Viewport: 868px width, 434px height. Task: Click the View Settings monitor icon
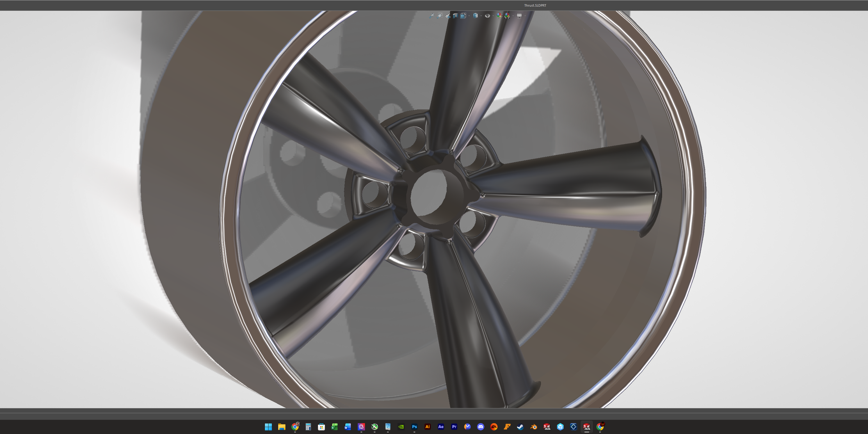click(519, 16)
